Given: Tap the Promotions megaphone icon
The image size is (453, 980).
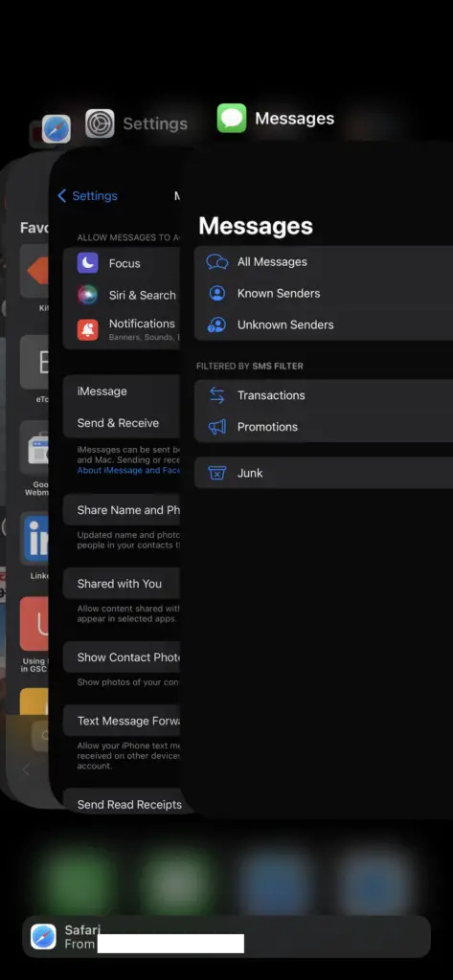Looking at the screenshot, I should click(217, 427).
